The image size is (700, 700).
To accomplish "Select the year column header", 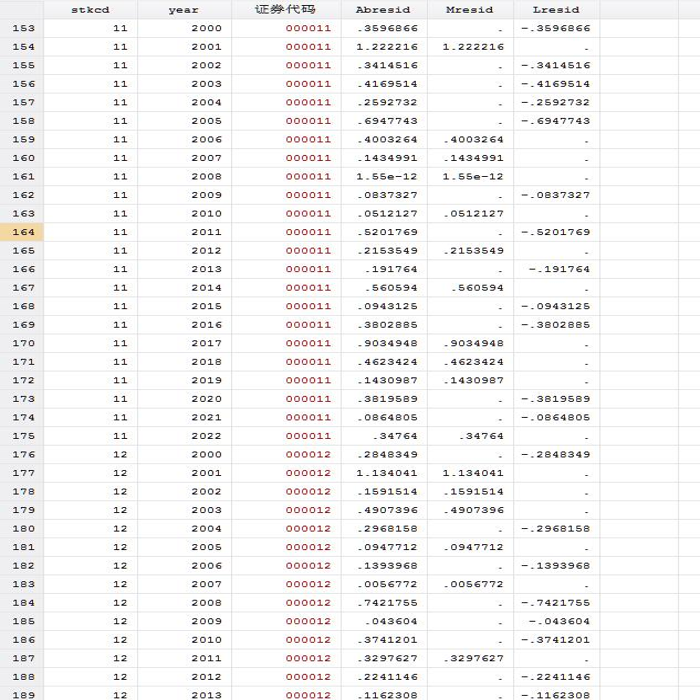I will (x=184, y=9).
